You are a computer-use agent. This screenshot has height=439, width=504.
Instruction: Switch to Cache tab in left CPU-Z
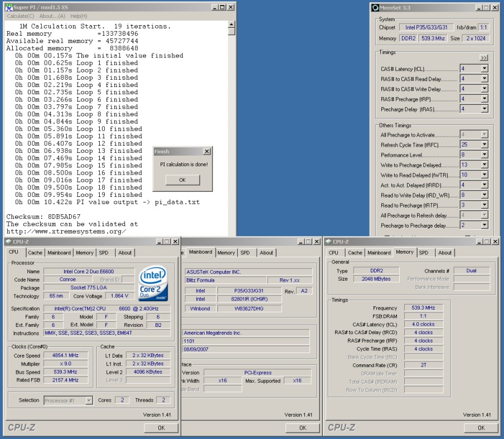(x=35, y=253)
